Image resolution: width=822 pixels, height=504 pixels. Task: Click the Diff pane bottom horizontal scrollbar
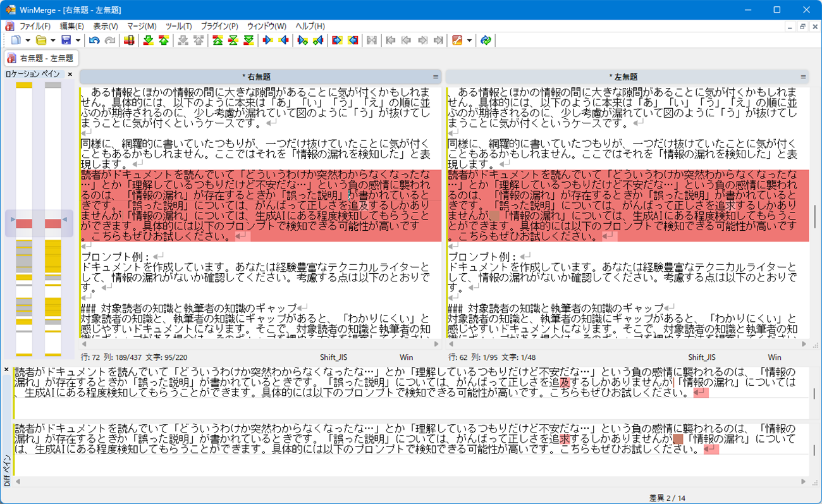(411, 482)
